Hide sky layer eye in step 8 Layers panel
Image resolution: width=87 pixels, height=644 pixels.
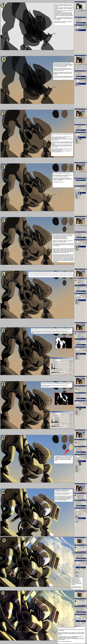[x=75, y=414]
